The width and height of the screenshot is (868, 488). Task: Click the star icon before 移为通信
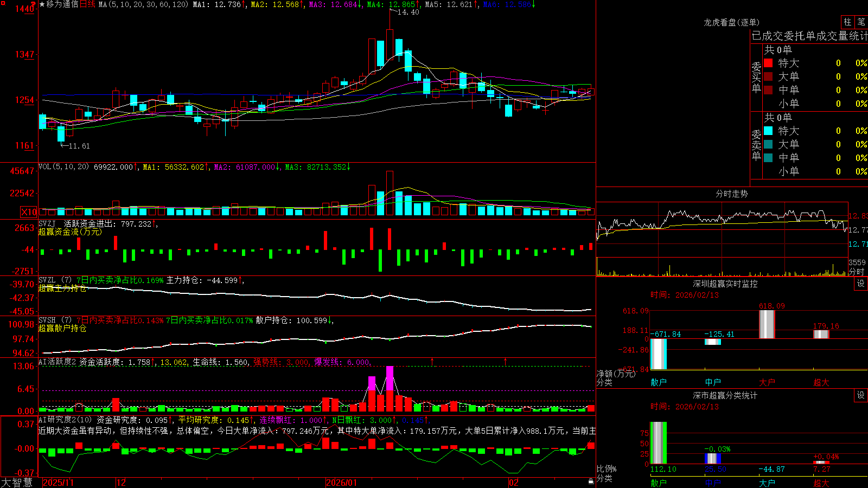[42, 4]
